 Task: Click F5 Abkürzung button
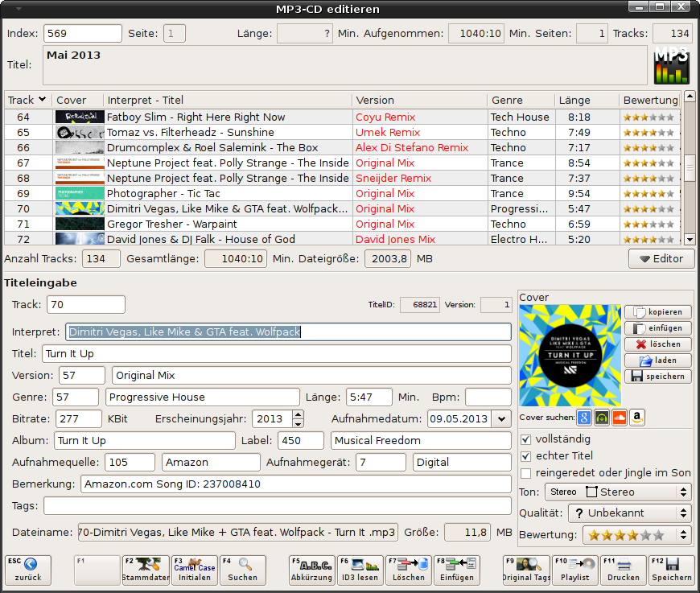(x=311, y=570)
